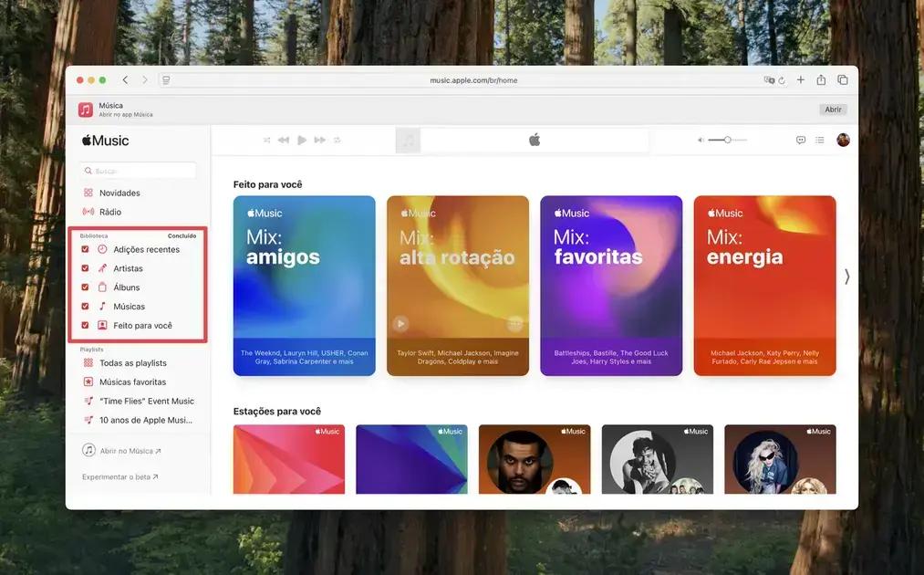Viewport: 924px width, 575px height.
Task: Open the bearded man station on orange background
Action: pyautogui.click(x=535, y=459)
